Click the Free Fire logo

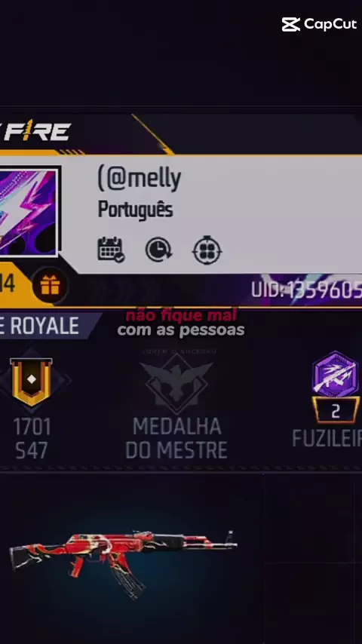(x=36, y=132)
